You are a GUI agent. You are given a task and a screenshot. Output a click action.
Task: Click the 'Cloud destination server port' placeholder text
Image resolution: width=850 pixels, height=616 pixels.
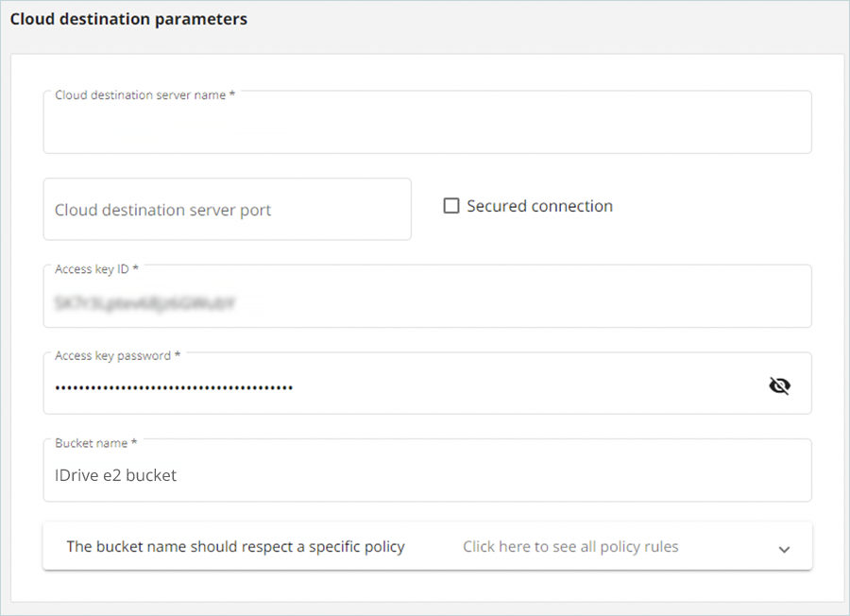coord(162,211)
